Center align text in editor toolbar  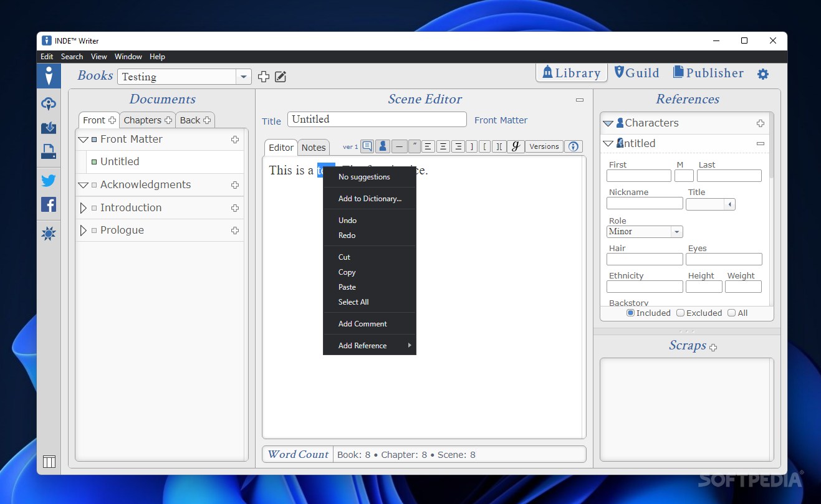[443, 146]
